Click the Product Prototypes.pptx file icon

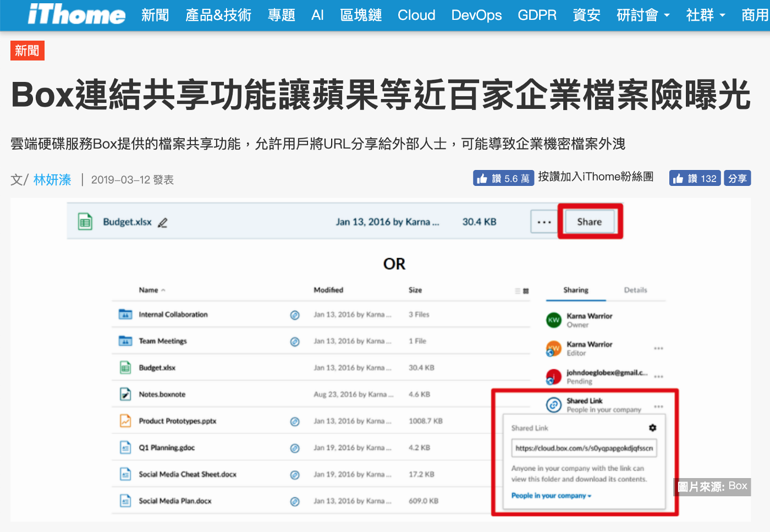pyautogui.click(x=125, y=421)
